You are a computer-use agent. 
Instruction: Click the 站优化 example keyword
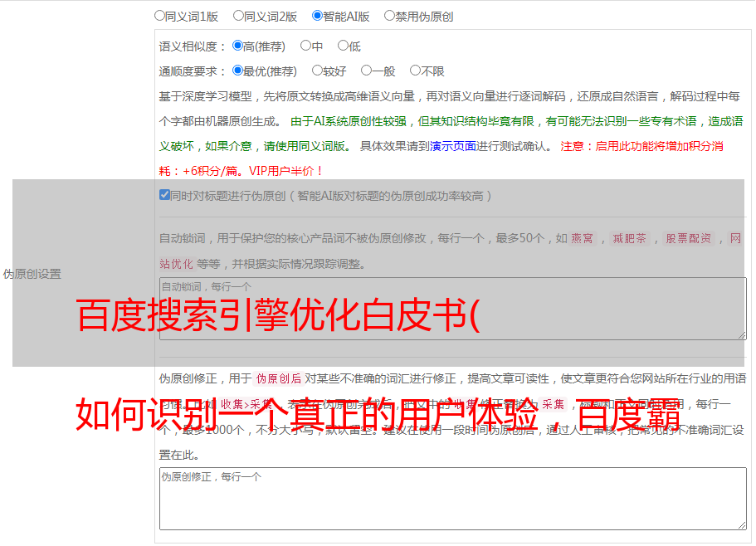point(177,264)
